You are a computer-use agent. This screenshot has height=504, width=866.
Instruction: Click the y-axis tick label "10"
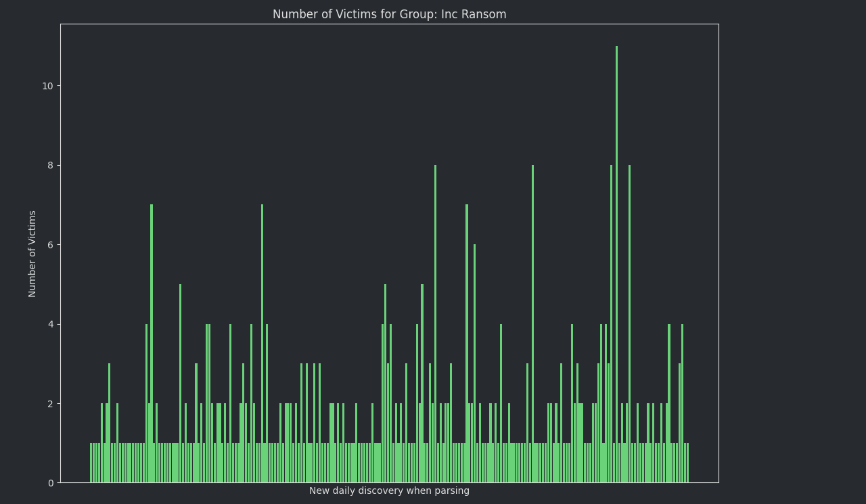click(x=47, y=86)
